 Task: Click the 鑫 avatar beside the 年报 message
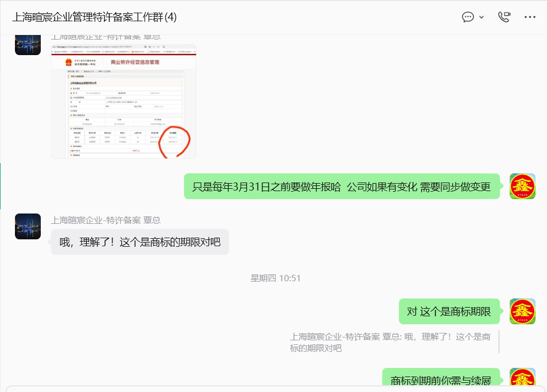pyautogui.click(x=522, y=187)
